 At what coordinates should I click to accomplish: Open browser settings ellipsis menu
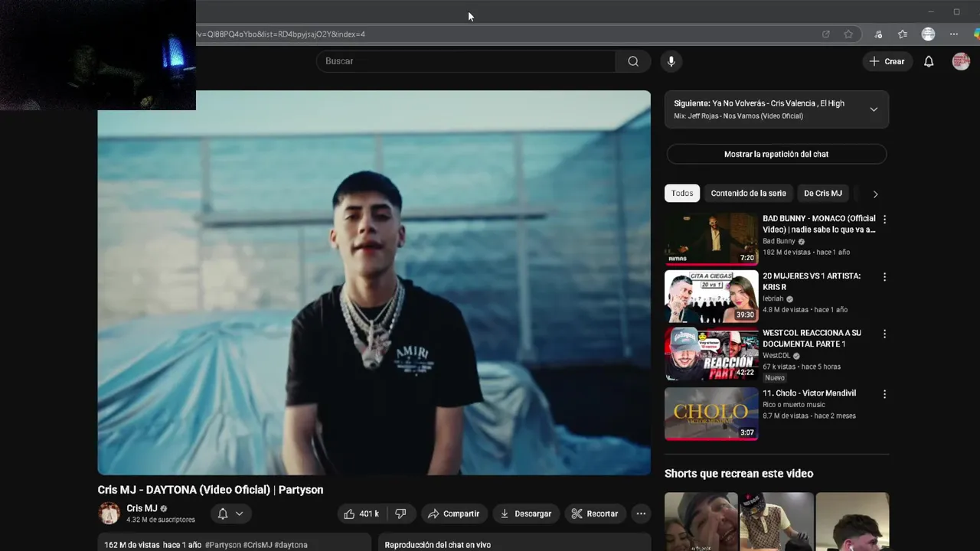953,34
